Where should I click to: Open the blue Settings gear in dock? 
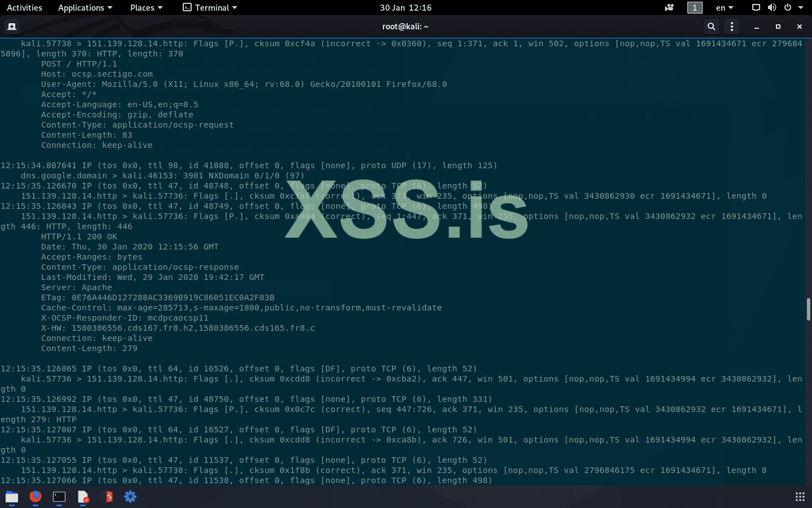click(130, 497)
